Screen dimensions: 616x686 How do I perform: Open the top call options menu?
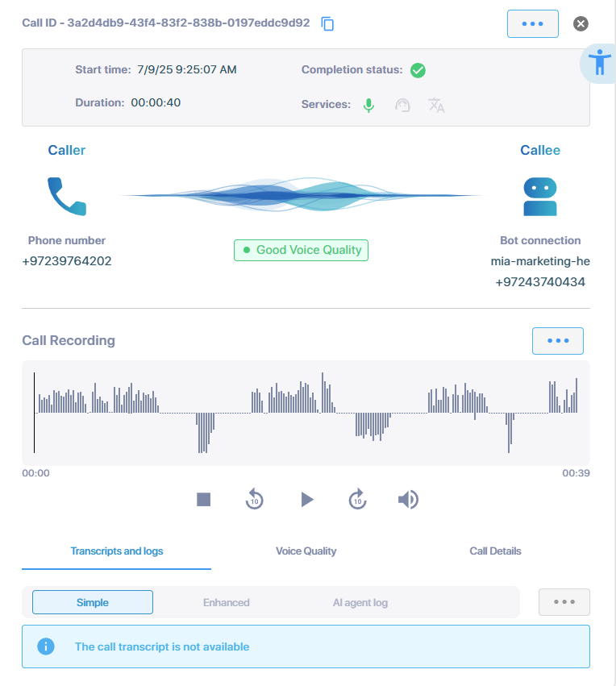(x=532, y=23)
